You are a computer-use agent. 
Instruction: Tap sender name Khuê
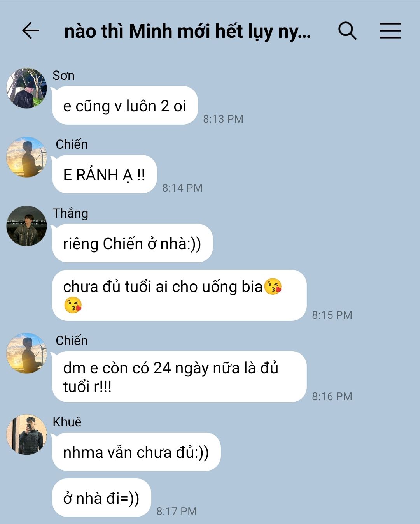click(x=67, y=422)
